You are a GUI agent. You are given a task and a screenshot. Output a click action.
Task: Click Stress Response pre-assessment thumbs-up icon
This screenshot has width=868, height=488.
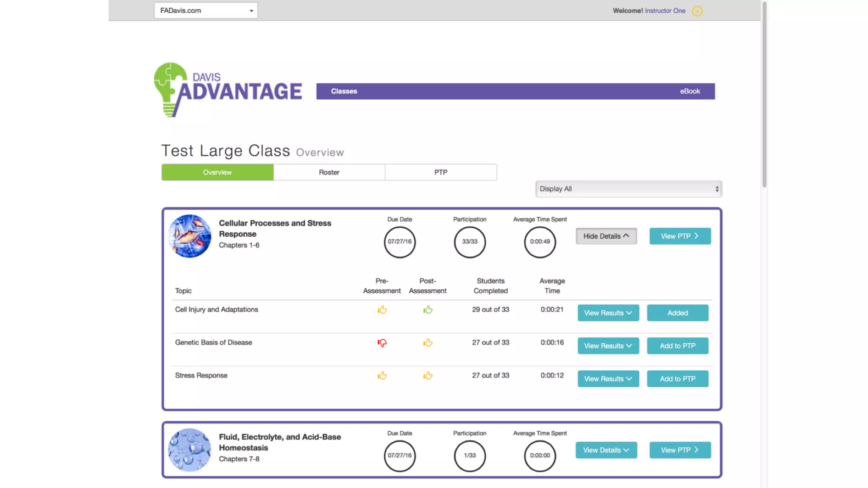[x=382, y=376]
